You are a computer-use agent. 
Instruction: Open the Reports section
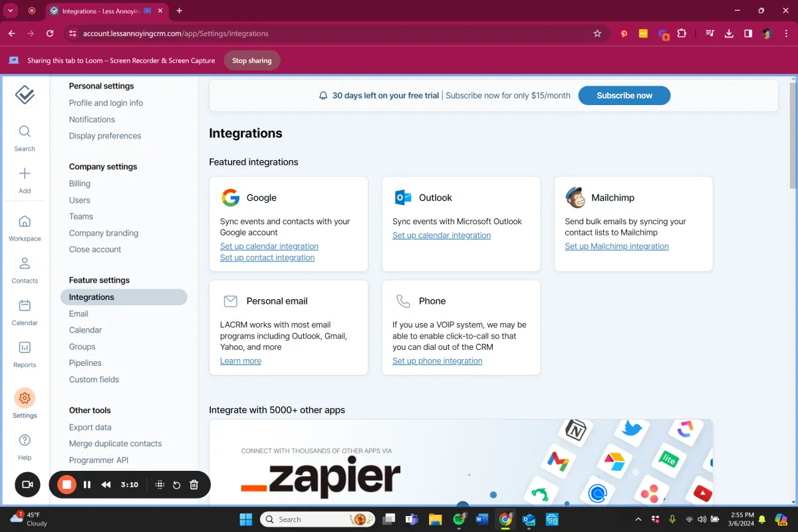point(25,354)
